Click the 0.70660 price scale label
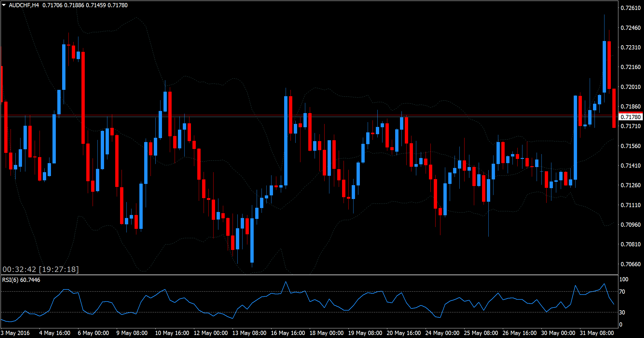Screen dimensions: 644x338 (x=630, y=264)
